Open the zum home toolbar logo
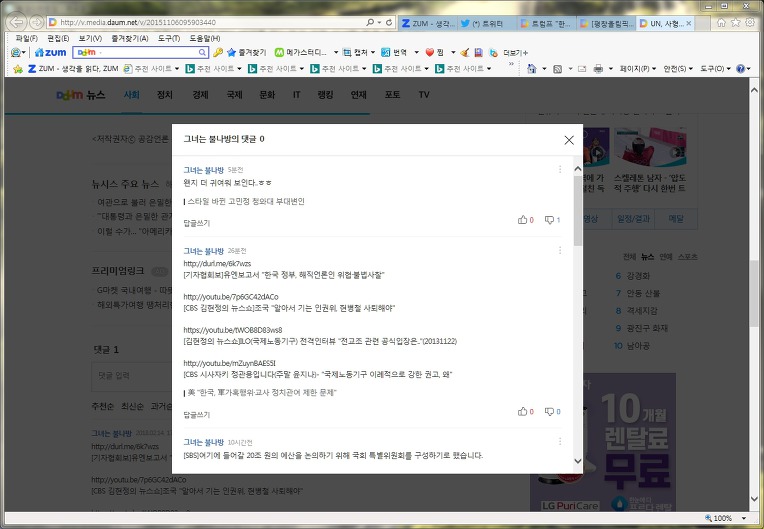The height and width of the screenshot is (529, 764). pyautogui.click(x=51, y=52)
